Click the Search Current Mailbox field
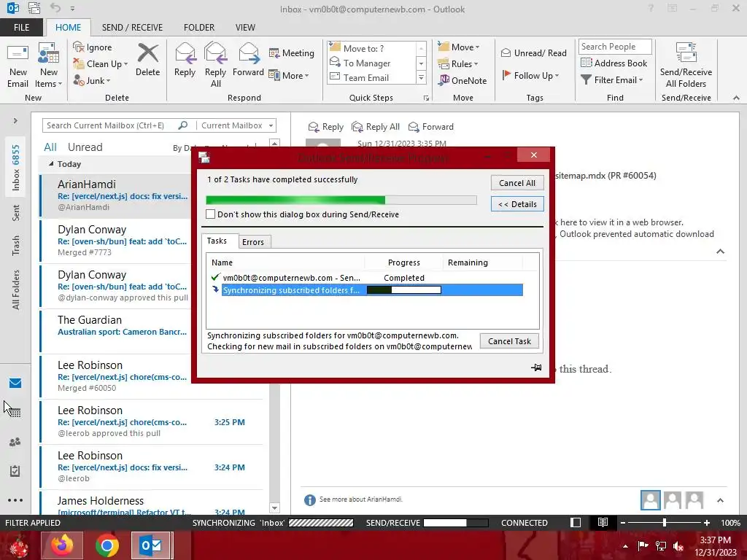747x560 pixels. (111, 125)
